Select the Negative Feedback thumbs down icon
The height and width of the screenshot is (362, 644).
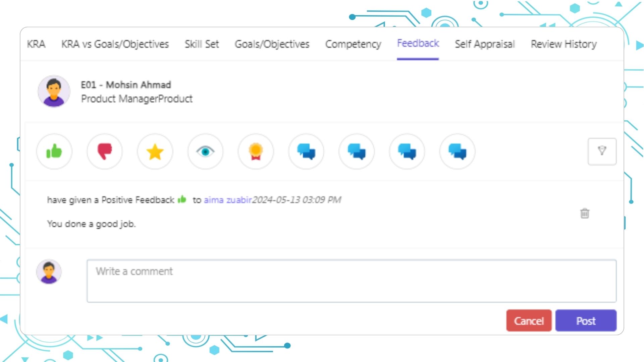(x=104, y=152)
